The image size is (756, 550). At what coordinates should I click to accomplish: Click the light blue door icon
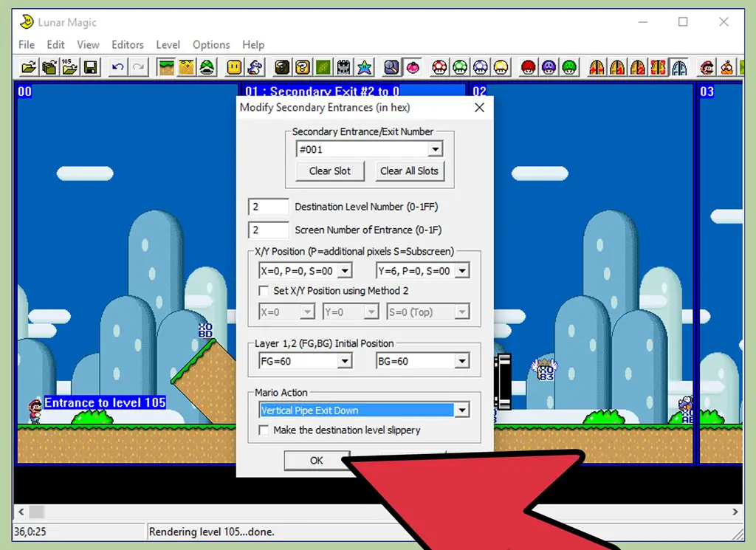[679, 67]
